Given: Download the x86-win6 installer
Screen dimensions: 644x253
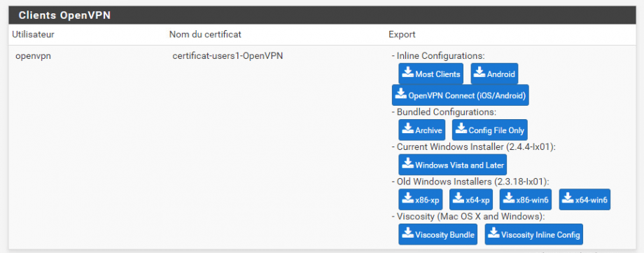Looking at the screenshot, I should tap(526, 200).
